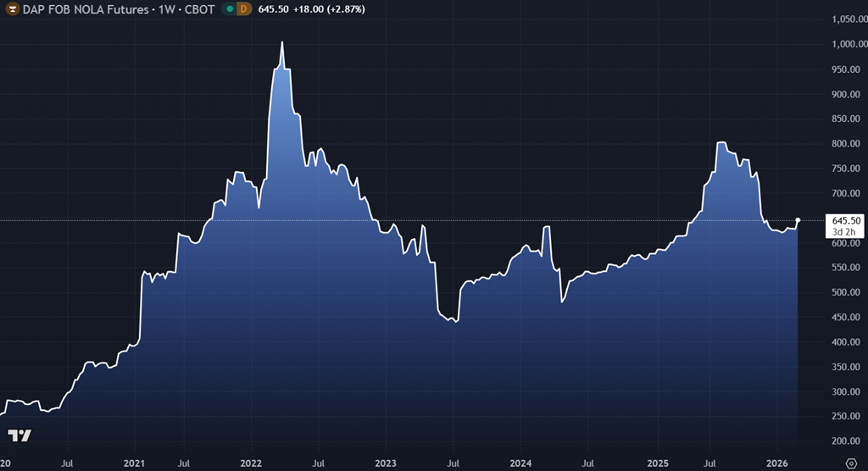Click the DAP futures symbol logo icon

(x=12, y=8)
